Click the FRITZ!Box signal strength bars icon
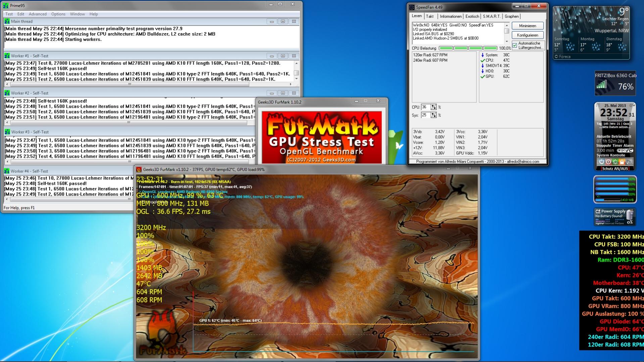 click(x=602, y=85)
